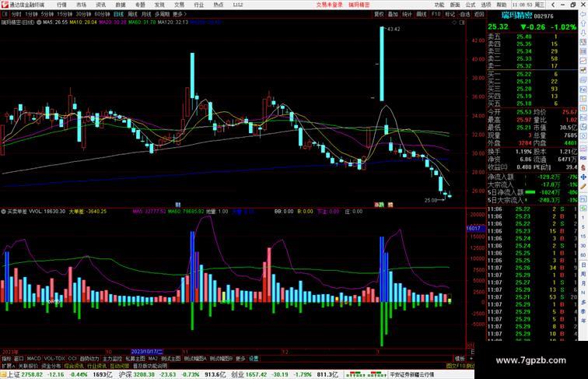This screenshot has height=379, width=588.
Task: Open the 指标 indicator selector
Action: (6, 359)
